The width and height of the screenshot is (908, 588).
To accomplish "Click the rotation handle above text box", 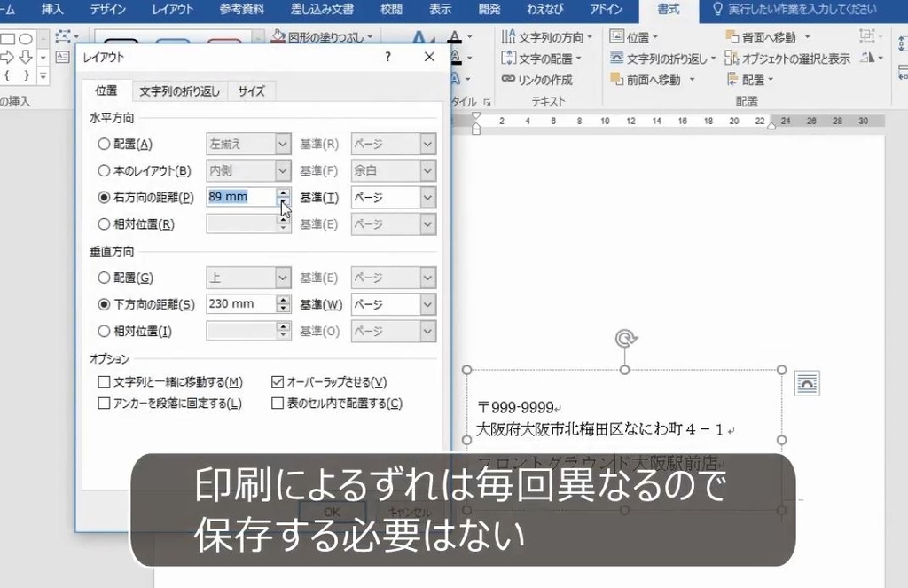I will pos(625,338).
